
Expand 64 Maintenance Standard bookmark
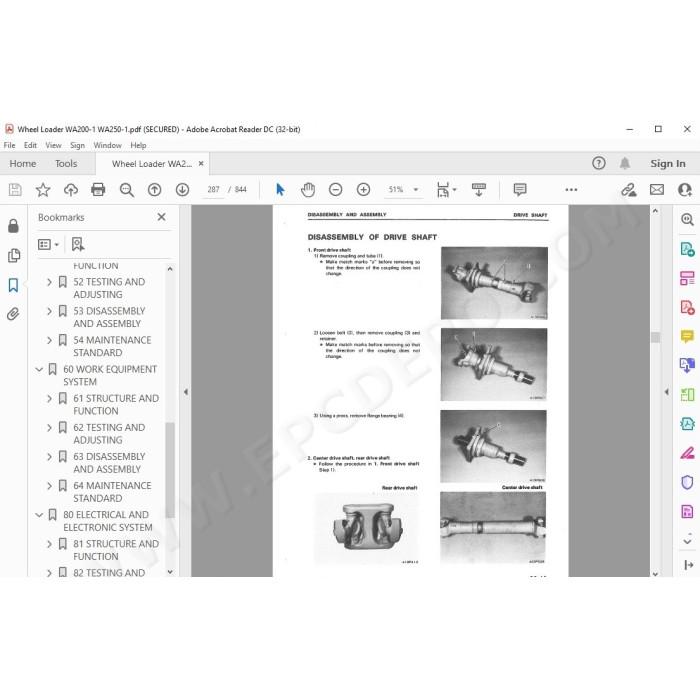point(49,486)
